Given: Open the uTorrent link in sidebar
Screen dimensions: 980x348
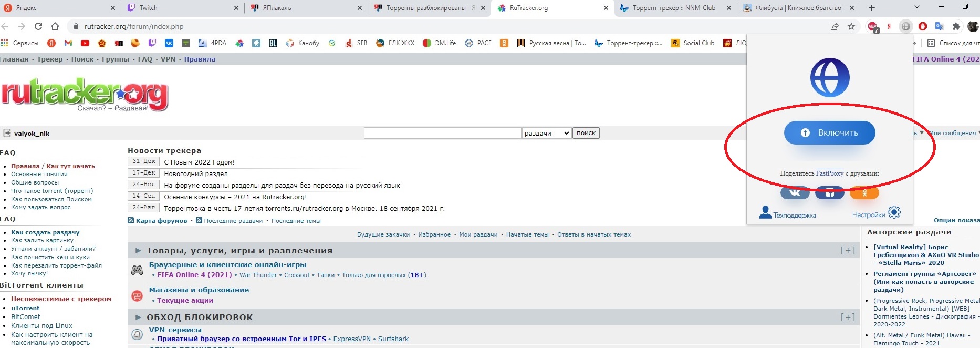Looking at the screenshot, I should tap(25, 308).
